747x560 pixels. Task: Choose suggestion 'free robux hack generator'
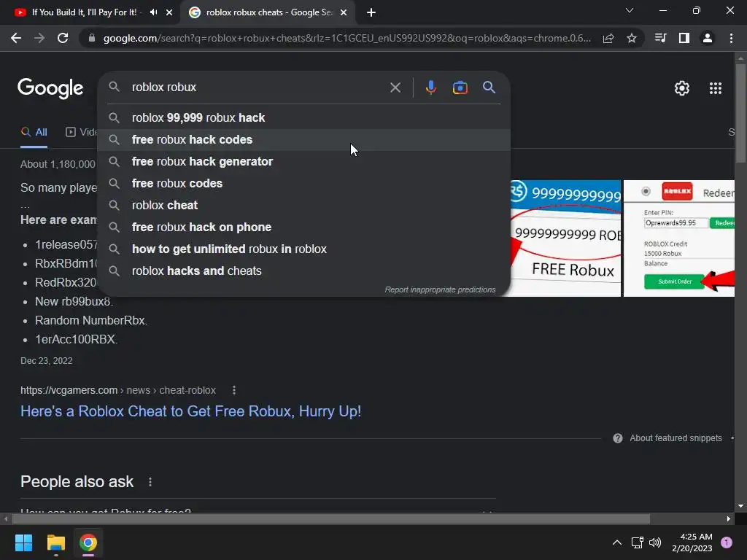pos(303,161)
